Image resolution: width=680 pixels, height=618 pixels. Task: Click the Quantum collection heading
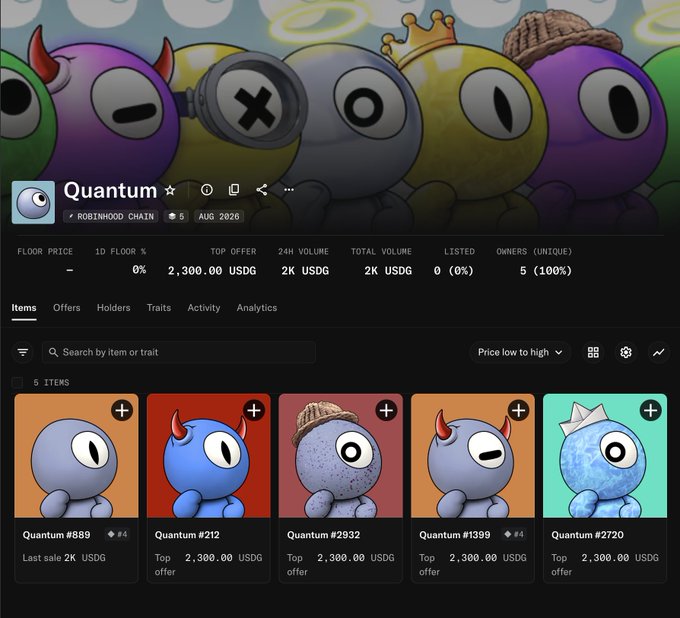tap(110, 190)
